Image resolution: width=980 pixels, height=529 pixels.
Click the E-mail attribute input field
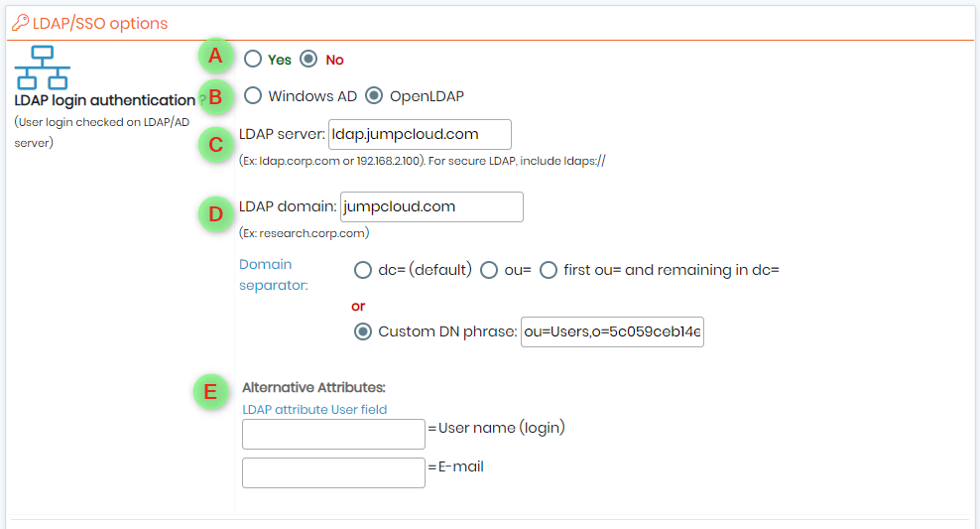[333, 472]
